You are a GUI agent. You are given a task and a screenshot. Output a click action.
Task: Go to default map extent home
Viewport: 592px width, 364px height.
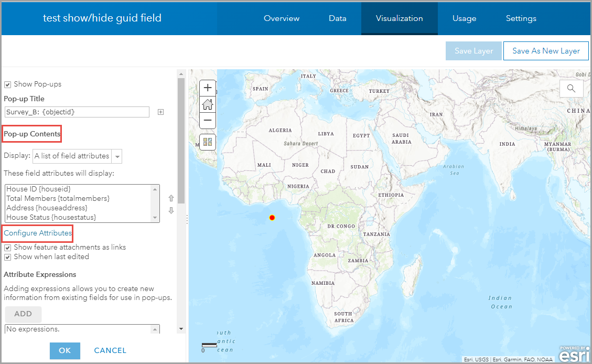207,104
